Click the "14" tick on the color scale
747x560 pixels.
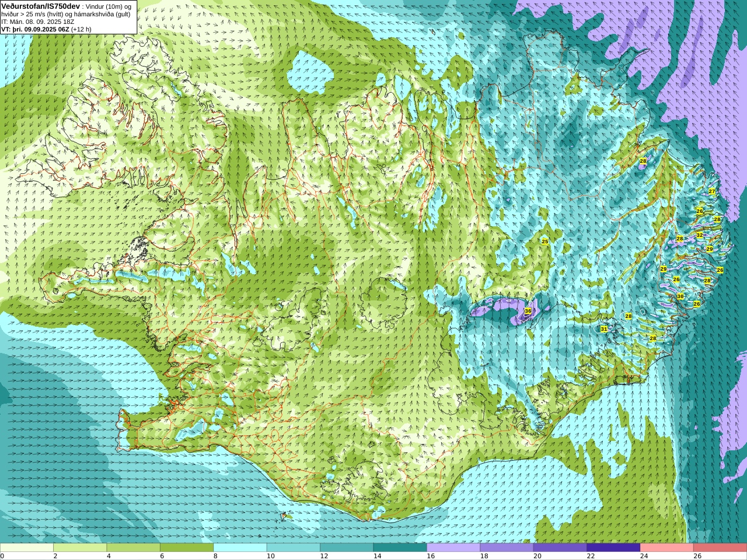(377, 556)
